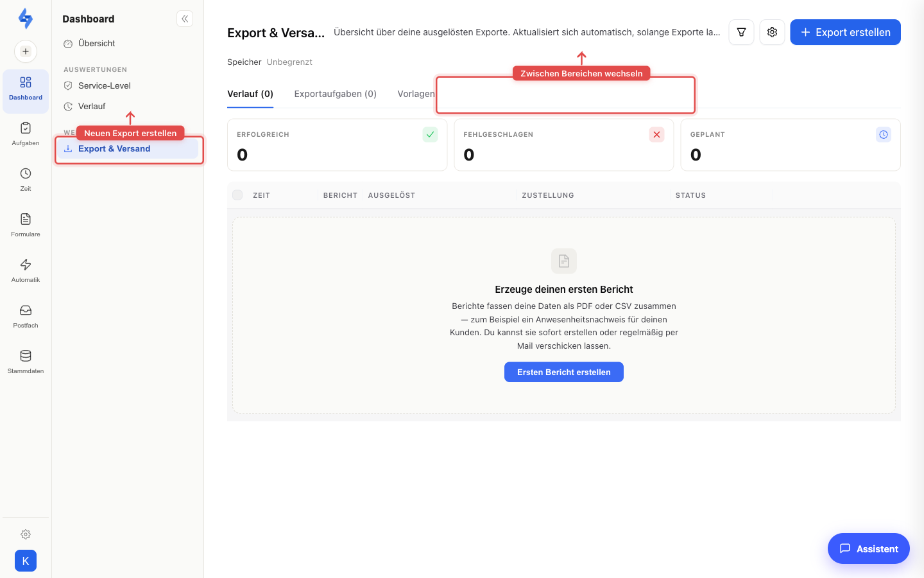
Task: Switch to the Verlauf (0) tab
Action: [250, 94]
